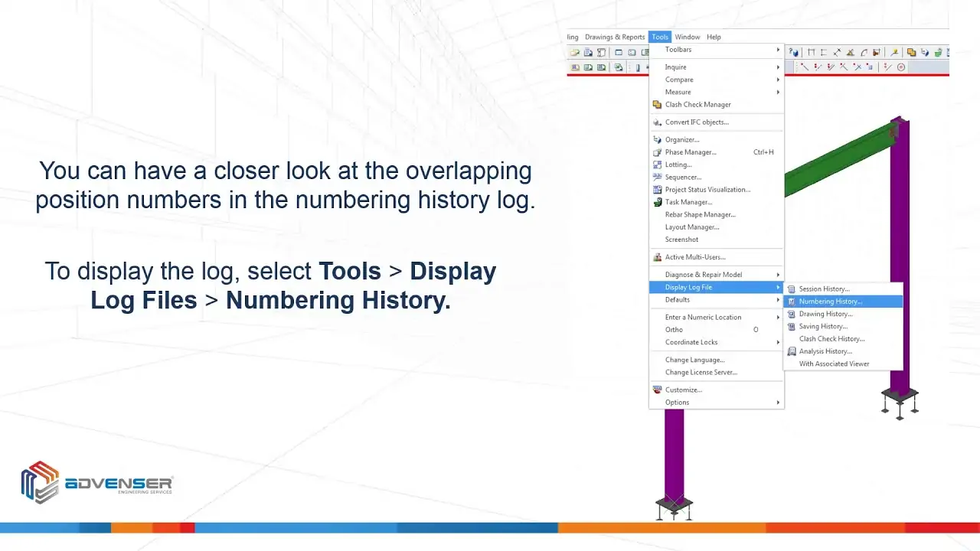The image size is (980, 551).
Task: Select the green beam in model
Action: tap(835, 162)
